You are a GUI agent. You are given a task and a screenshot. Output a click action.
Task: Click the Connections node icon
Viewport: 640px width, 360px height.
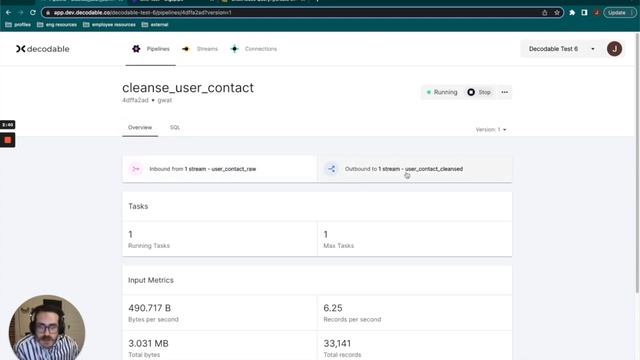235,49
